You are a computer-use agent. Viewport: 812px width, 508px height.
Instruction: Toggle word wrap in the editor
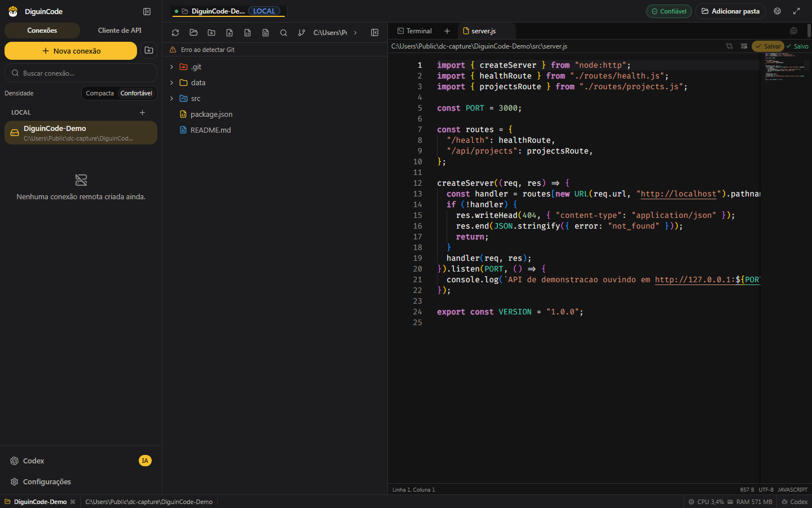click(x=744, y=46)
